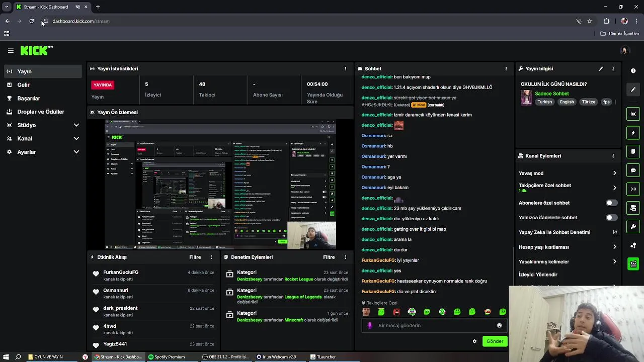Open chat settings gear next to Gönder

(x=474, y=341)
